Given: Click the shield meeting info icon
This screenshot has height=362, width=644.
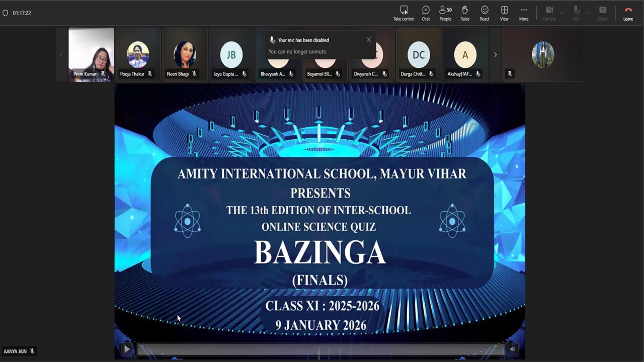Looking at the screenshot, I should [5, 13].
